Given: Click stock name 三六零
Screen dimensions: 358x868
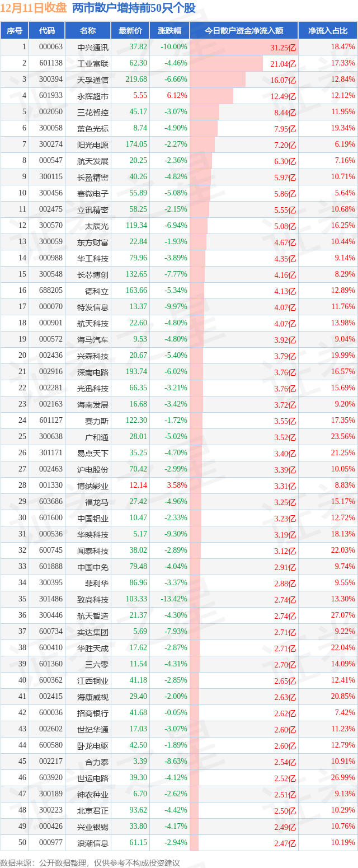Looking at the screenshot, I should [x=97, y=664].
